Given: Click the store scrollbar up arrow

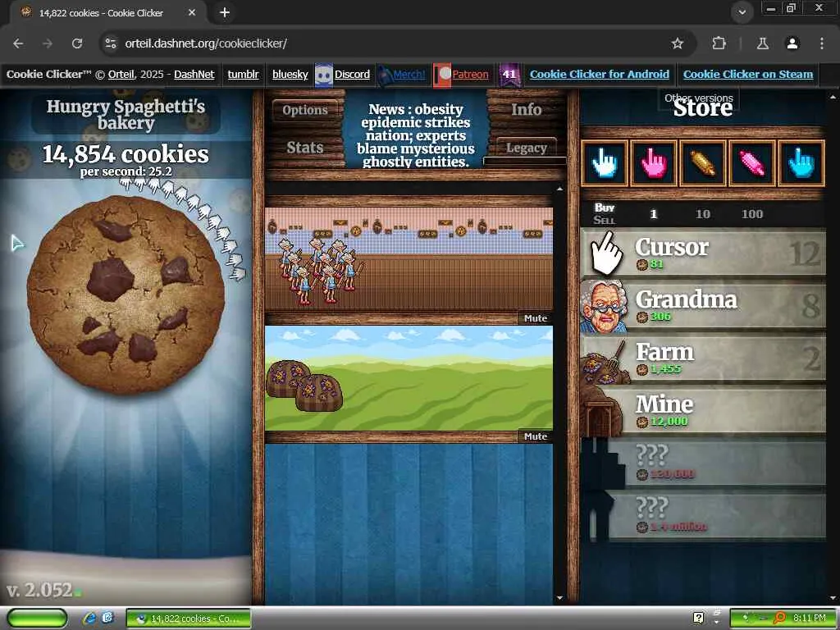Looking at the screenshot, I should coord(833,97).
